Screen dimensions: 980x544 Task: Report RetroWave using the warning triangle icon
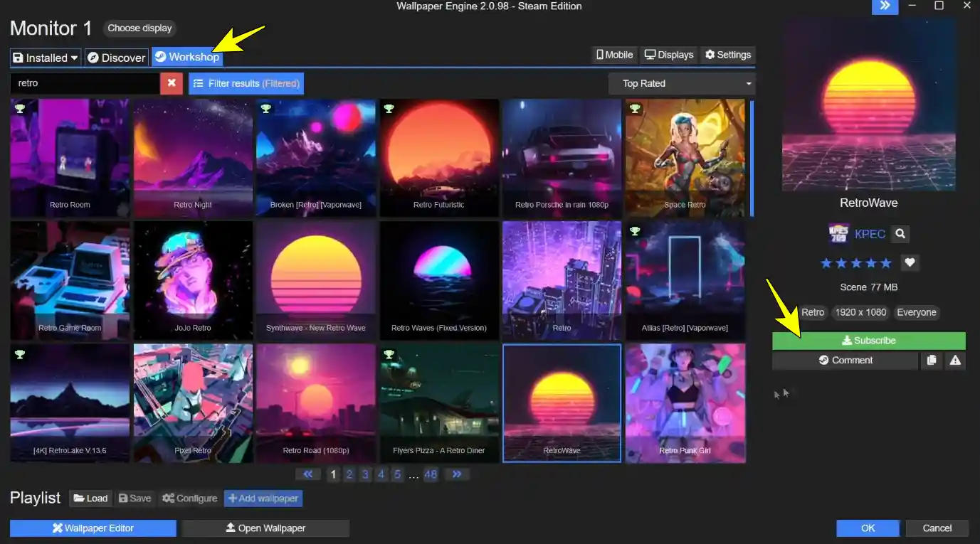pyautogui.click(x=954, y=361)
